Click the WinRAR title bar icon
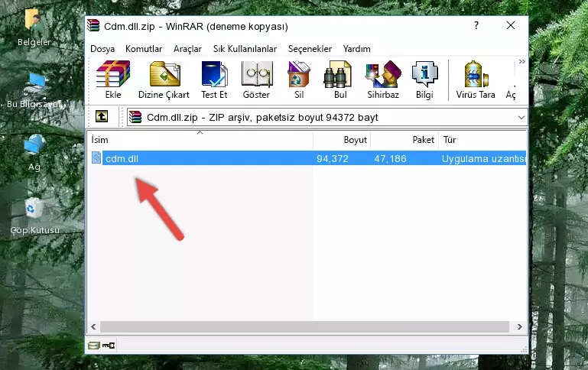This screenshot has height=370, width=588. click(93, 25)
